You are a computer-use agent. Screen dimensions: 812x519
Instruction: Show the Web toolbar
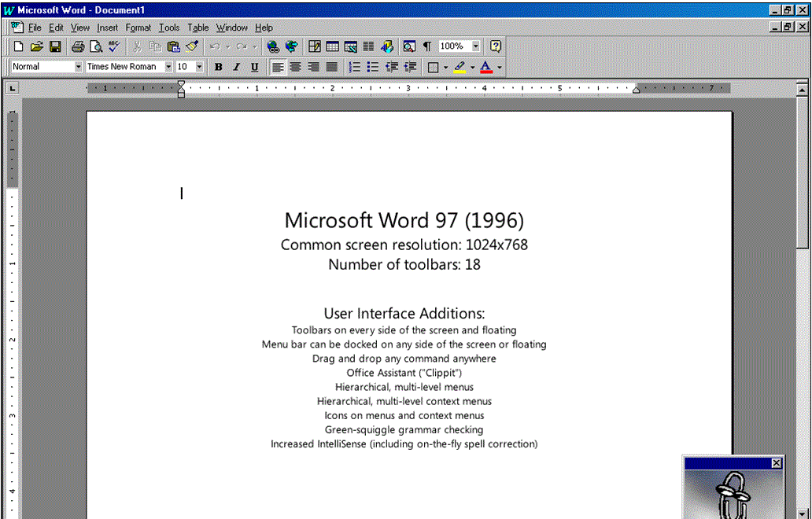292,46
